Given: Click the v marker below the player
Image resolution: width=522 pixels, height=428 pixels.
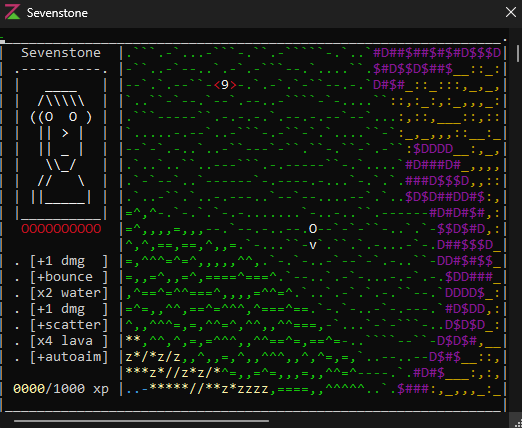Looking at the screenshot, I should (x=313, y=245).
